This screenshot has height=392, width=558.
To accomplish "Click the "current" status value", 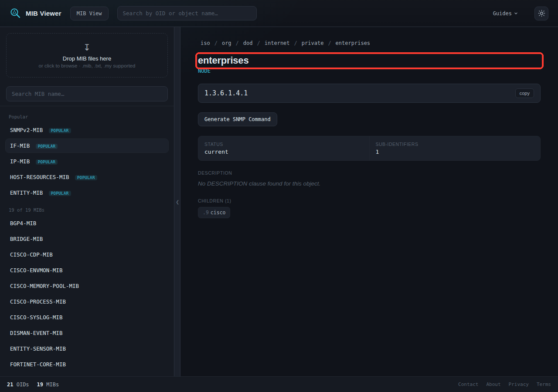I will 216,152.
